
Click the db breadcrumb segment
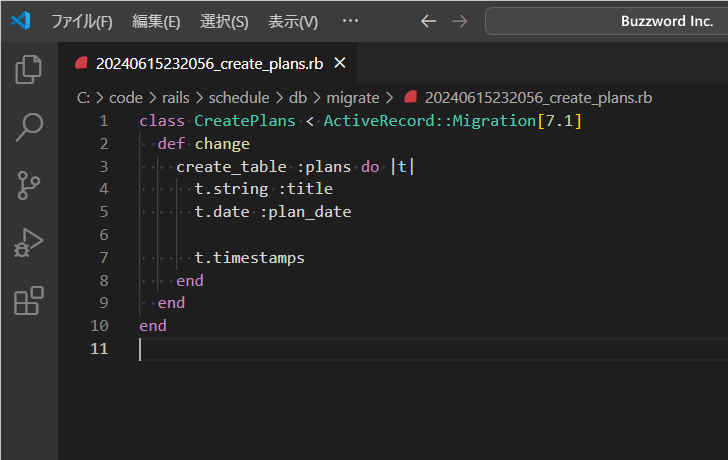[x=298, y=98]
